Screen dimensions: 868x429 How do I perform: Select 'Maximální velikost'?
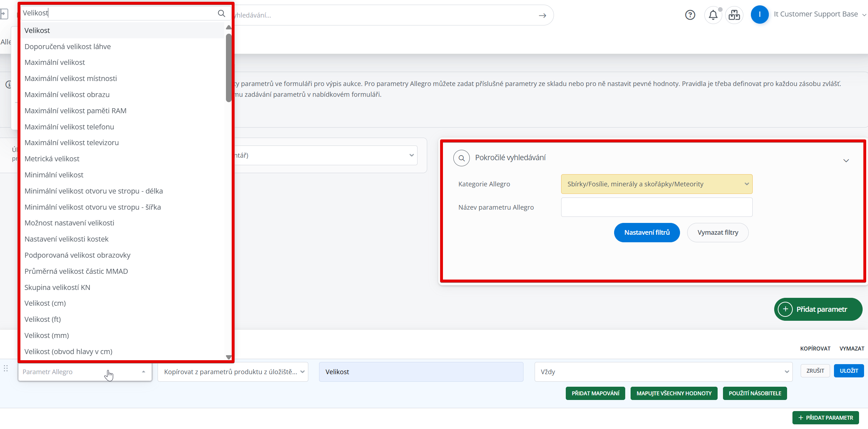[122, 62]
